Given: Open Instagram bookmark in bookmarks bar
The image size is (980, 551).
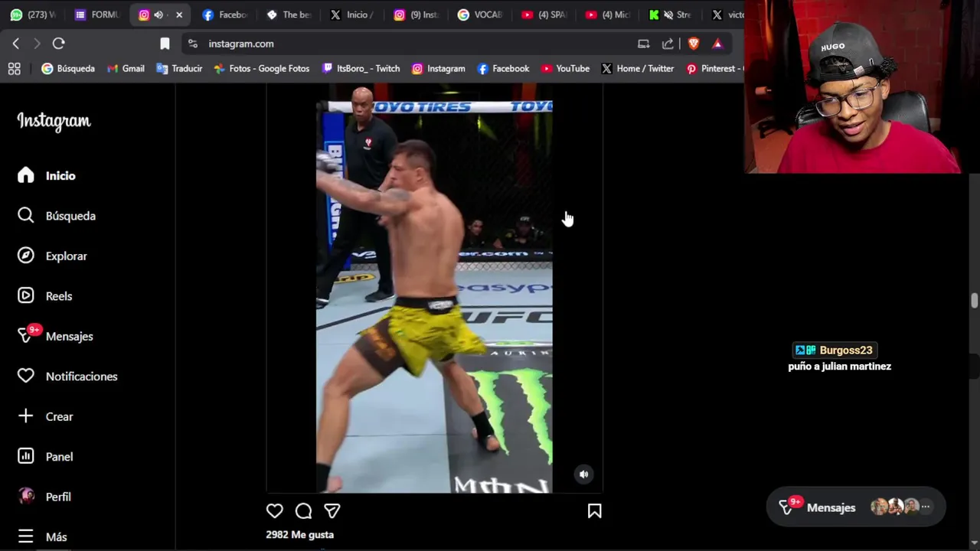Looking at the screenshot, I should (439, 69).
